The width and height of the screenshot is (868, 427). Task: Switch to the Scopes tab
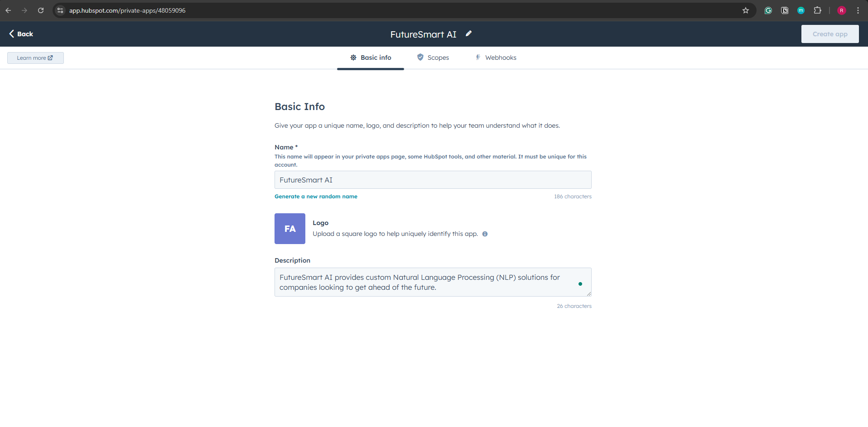(433, 58)
